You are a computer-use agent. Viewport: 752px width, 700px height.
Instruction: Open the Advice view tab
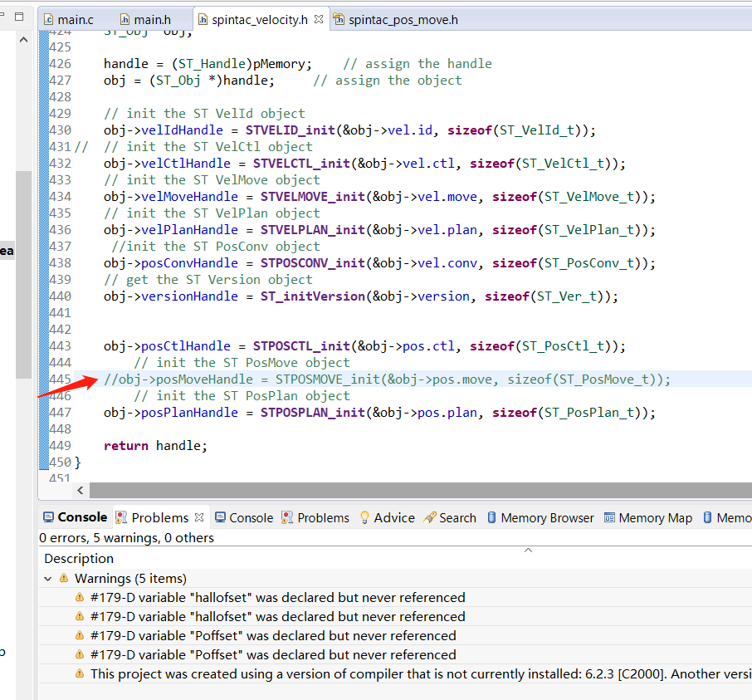pyautogui.click(x=387, y=517)
